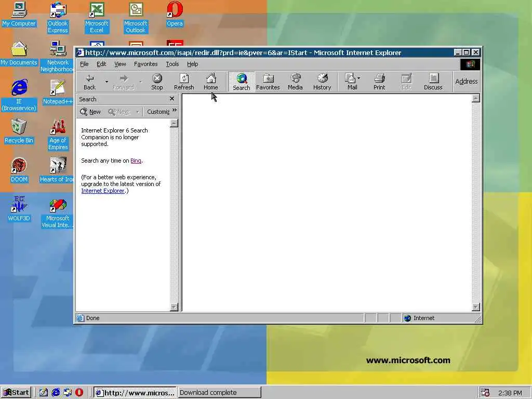Click the Mail toolbar icon

pyautogui.click(x=351, y=82)
